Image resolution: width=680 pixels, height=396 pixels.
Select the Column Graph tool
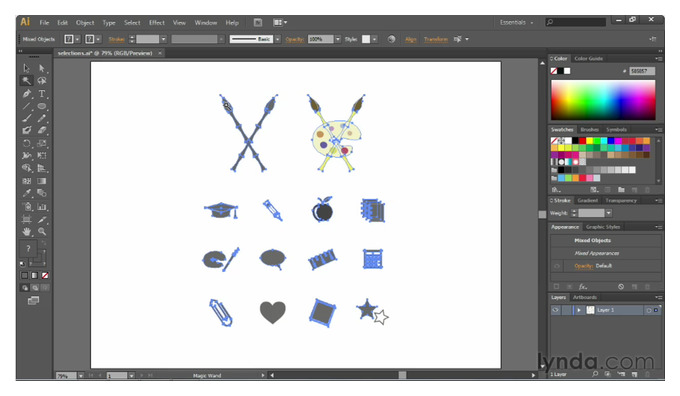[42, 206]
